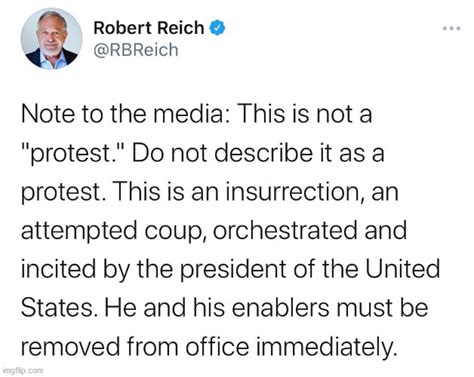Click the word "office" in the last line
Screen dimensions: 474x377
click(x=217, y=347)
